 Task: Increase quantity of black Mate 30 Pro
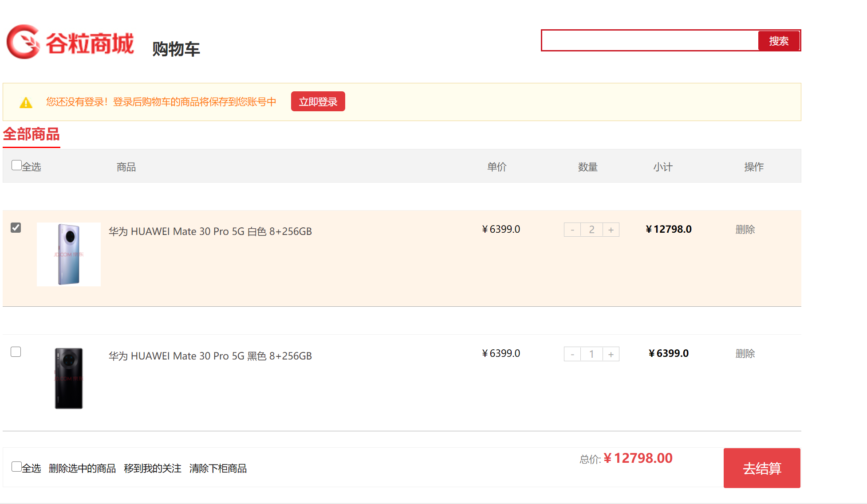(611, 354)
